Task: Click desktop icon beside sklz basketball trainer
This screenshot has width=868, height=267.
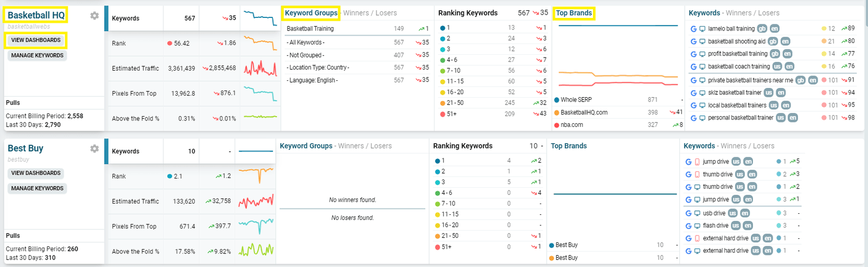Action: point(703,93)
